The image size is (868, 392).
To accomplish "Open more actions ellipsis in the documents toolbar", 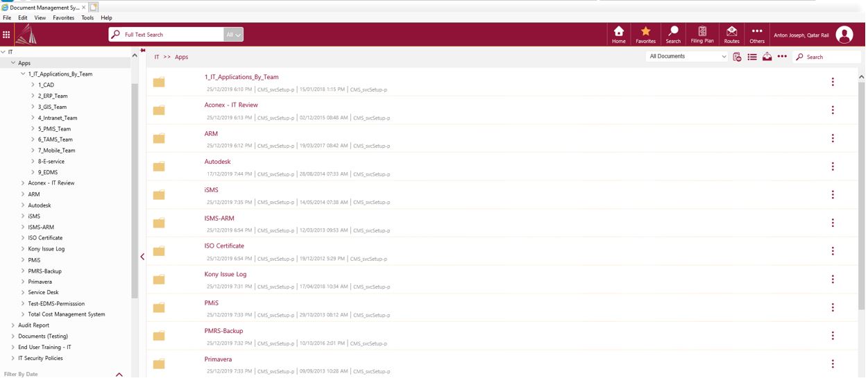I will (x=782, y=56).
